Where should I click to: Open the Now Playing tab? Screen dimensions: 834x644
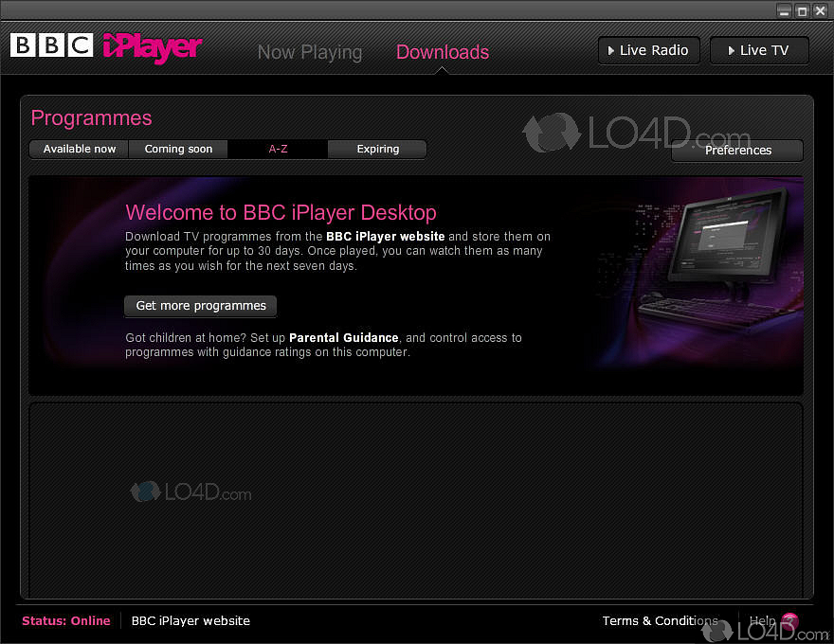pos(310,52)
